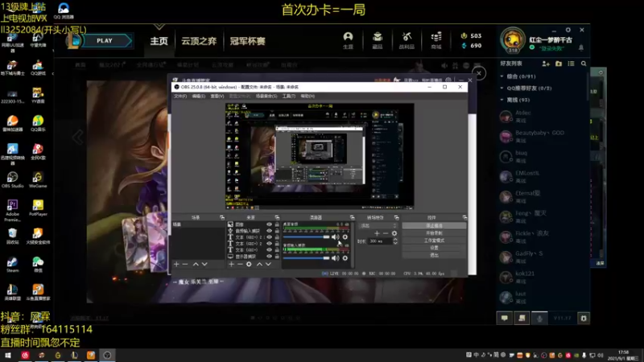Pop out the mixer dock panel
Image resolution: width=644 pixels, height=362 pixels.
coord(352,217)
